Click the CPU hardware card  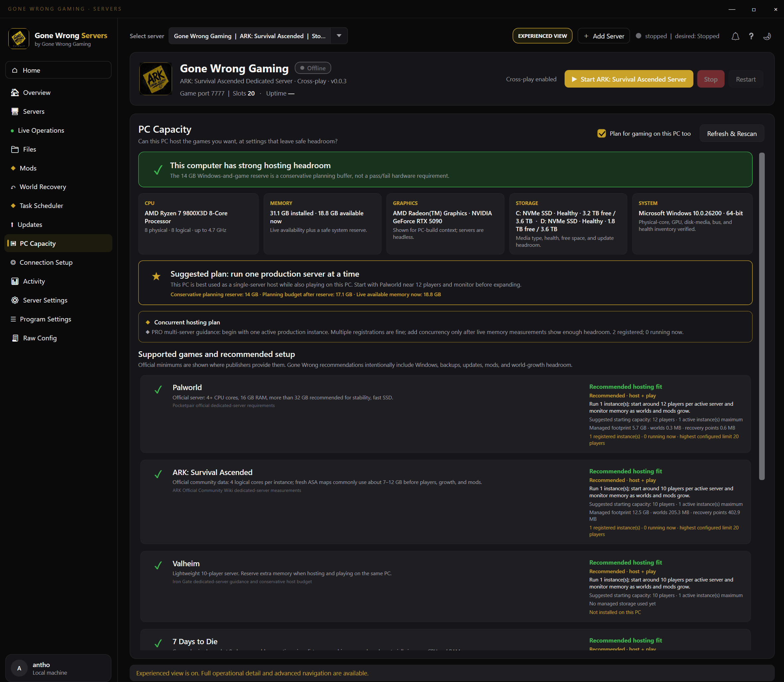[x=198, y=224]
